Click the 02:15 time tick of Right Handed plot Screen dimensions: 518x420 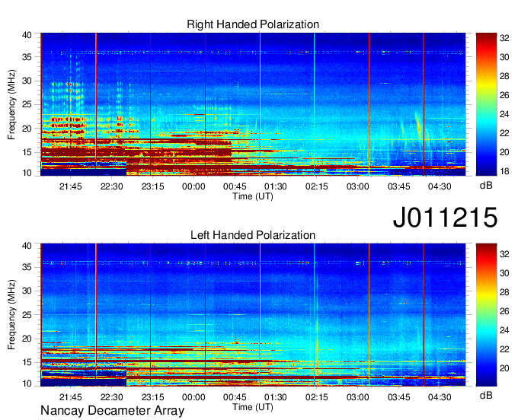click(x=316, y=186)
